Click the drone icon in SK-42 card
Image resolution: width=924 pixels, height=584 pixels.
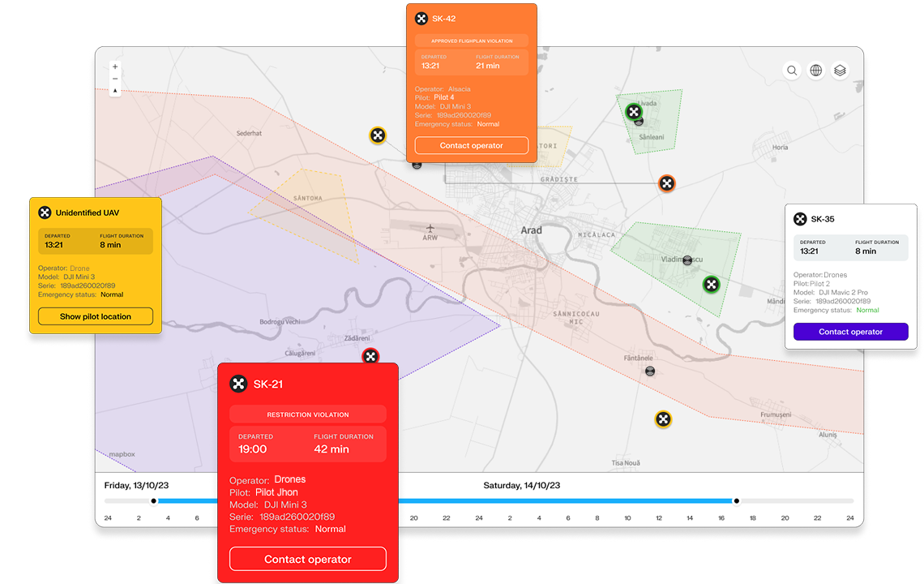421,19
